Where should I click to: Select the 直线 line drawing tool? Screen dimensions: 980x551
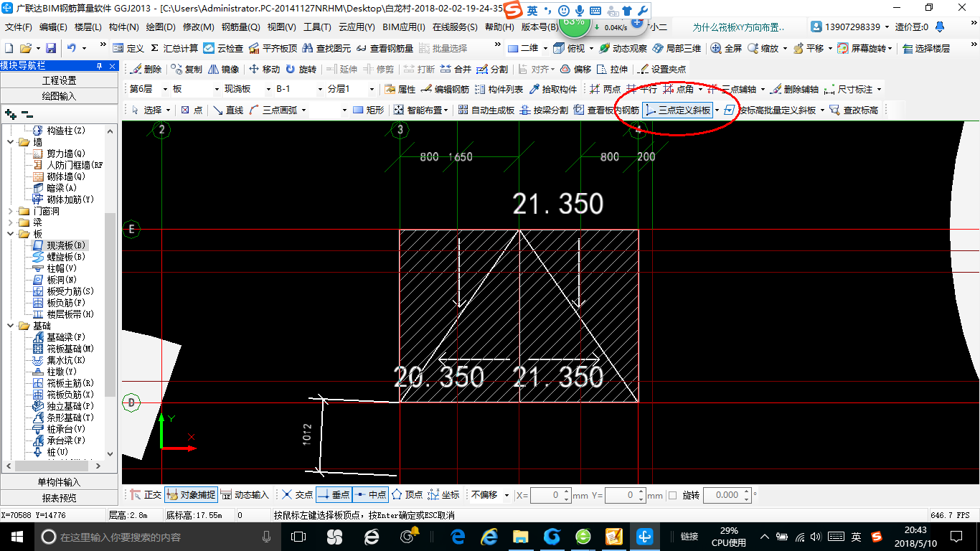point(228,110)
